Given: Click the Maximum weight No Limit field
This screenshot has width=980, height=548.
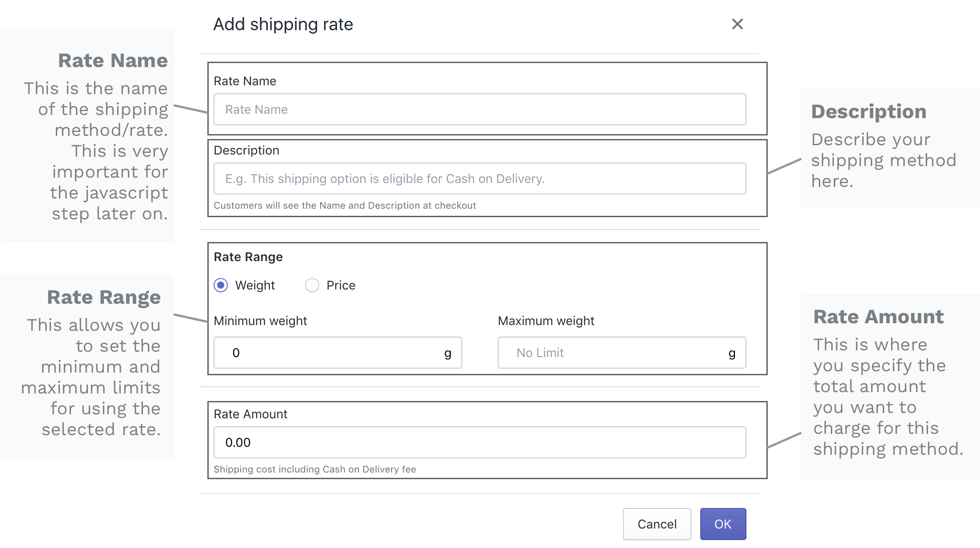Looking at the screenshot, I should click(613, 353).
